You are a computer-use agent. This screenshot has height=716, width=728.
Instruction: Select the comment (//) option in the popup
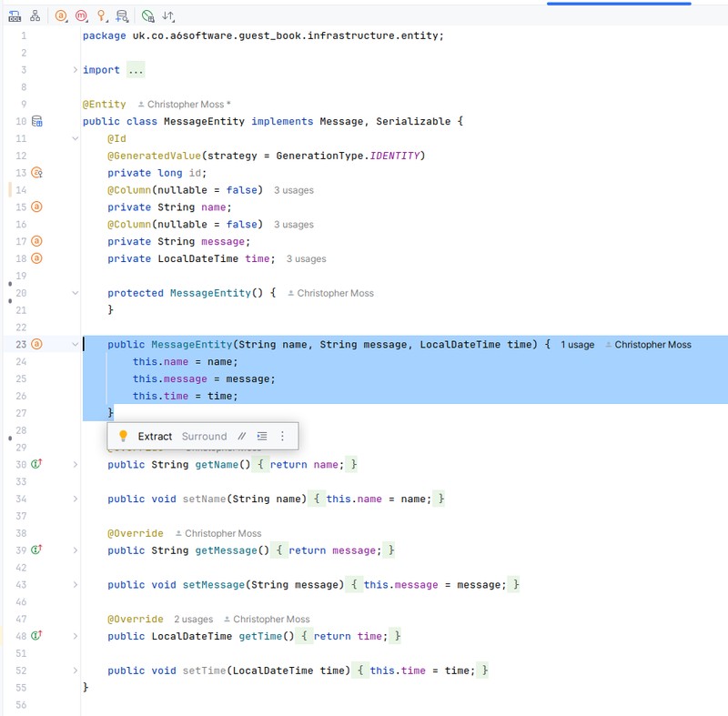241,436
